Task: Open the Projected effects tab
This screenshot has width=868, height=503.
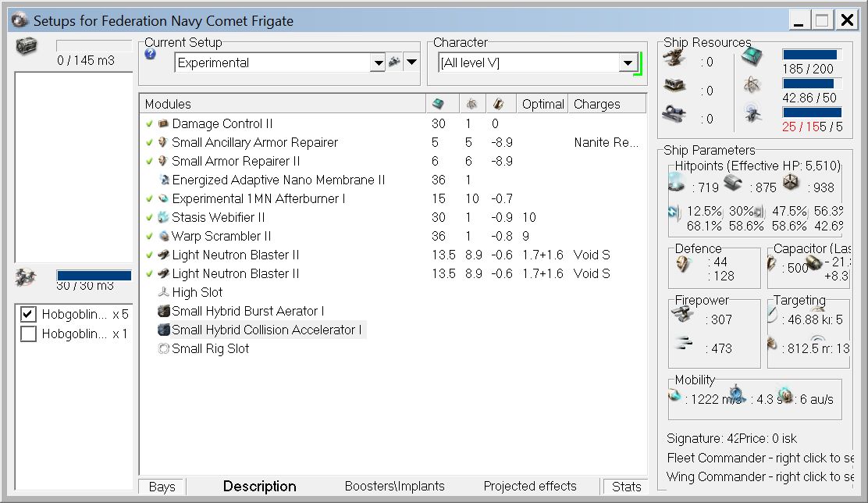Action: coord(530,486)
